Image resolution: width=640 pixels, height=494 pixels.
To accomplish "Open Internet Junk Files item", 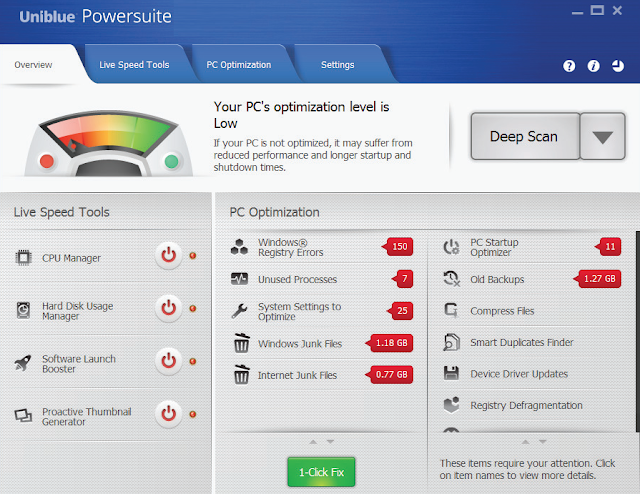I will click(297, 375).
